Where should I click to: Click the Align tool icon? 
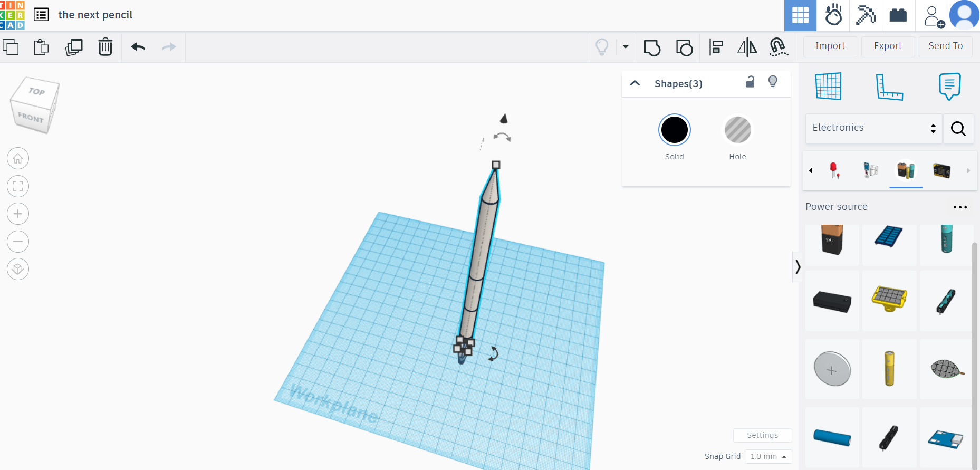[716, 47]
